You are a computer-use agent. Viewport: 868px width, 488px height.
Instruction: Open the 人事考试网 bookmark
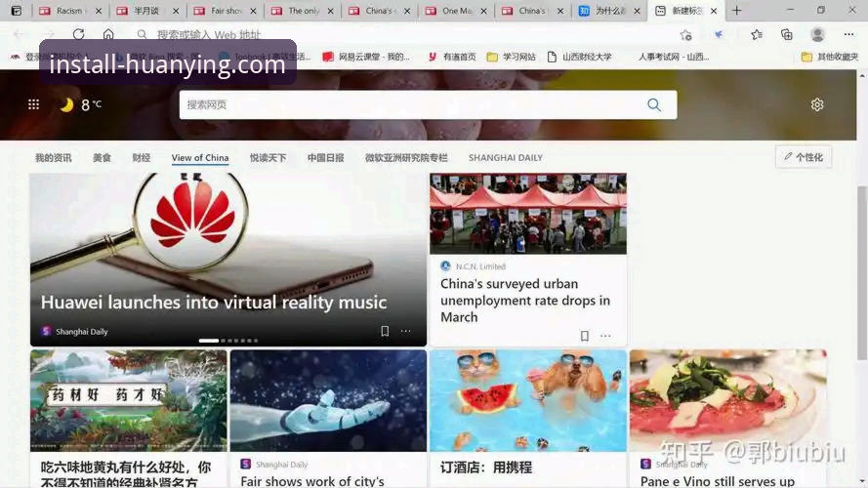click(673, 57)
